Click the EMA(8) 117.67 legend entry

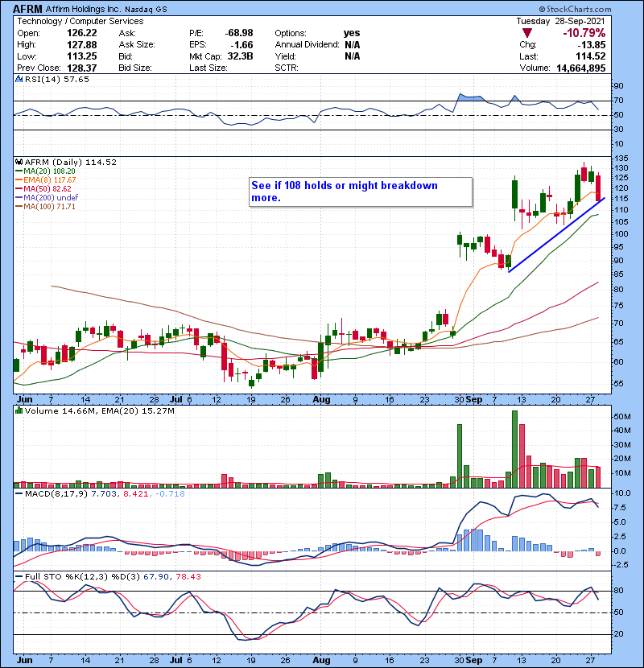pos(46,179)
